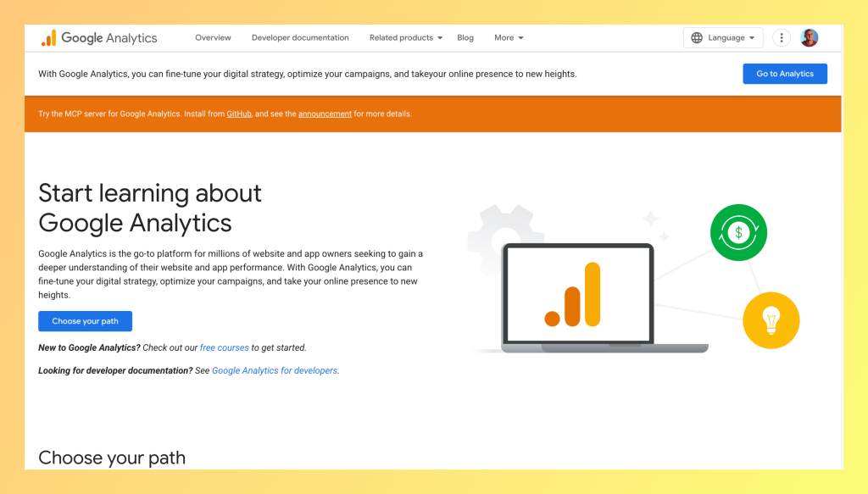This screenshot has height=494, width=868.
Task: Click the Choose your path button
Action: [85, 321]
